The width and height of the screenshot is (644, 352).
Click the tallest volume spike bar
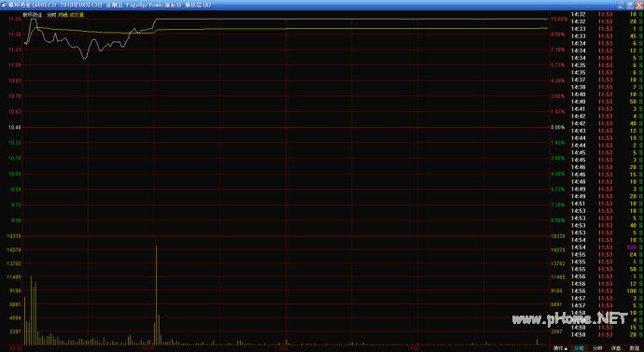156,295
